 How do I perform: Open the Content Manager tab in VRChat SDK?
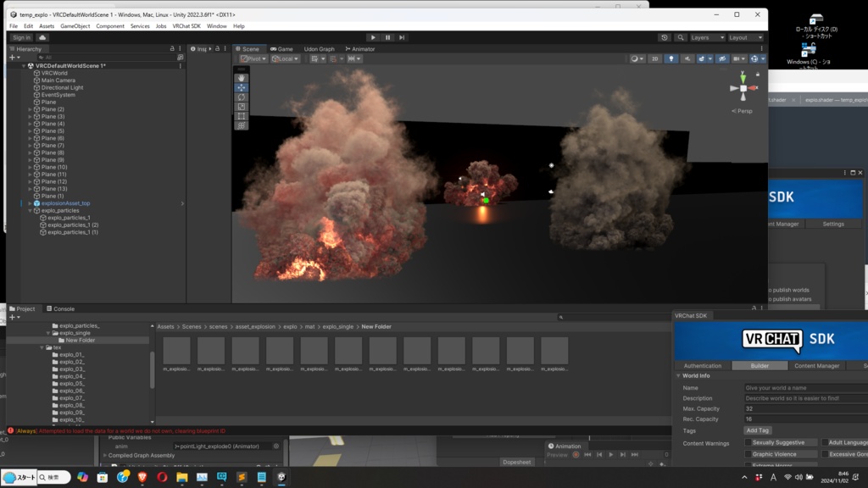click(x=816, y=366)
